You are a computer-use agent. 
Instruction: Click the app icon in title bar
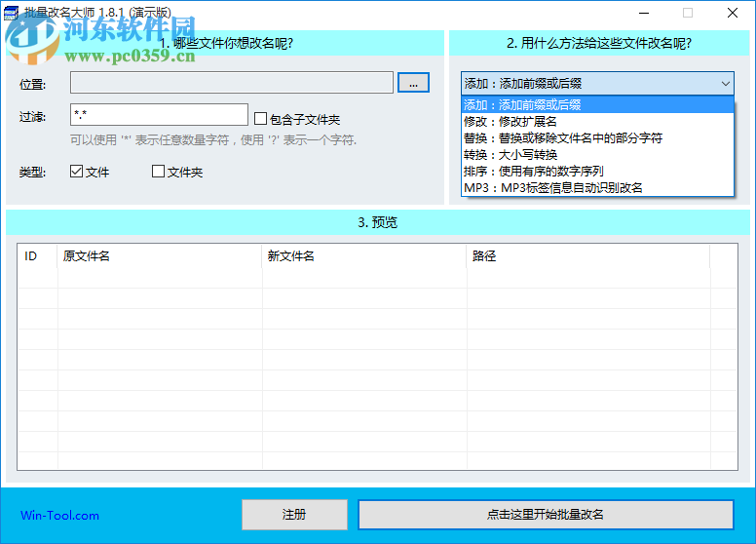pyautogui.click(x=11, y=13)
